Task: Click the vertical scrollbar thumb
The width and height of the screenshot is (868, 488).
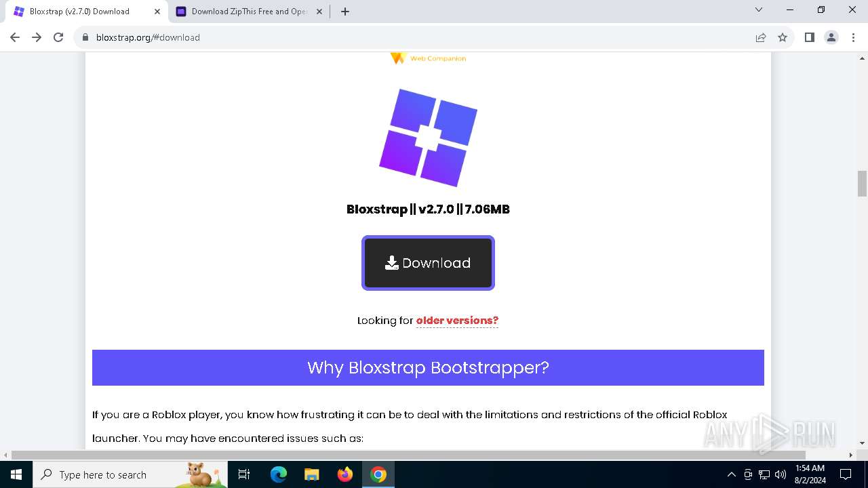Action: click(862, 183)
